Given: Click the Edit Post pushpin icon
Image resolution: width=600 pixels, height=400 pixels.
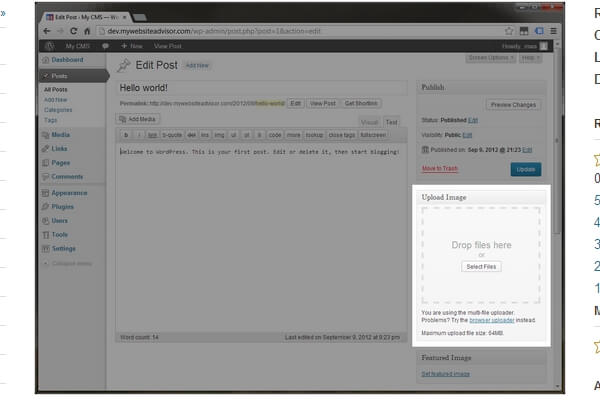Looking at the screenshot, I should coord(124,65).
